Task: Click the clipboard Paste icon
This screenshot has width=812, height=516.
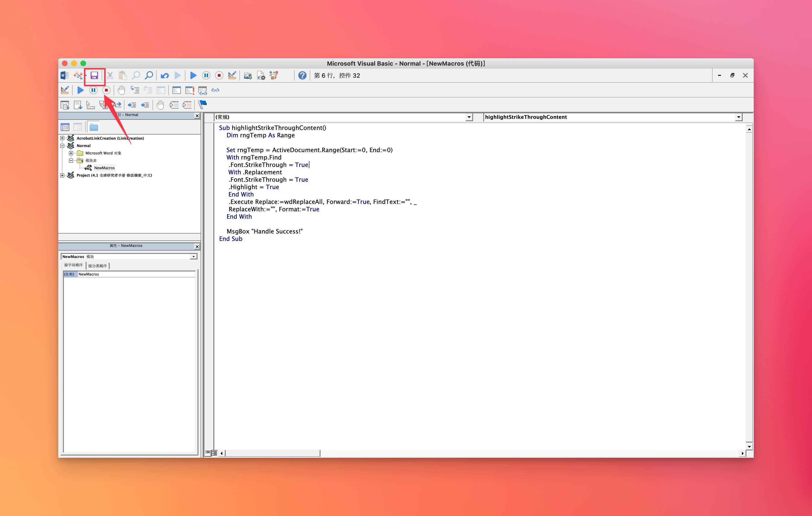Action: click(x=123, y=75)
